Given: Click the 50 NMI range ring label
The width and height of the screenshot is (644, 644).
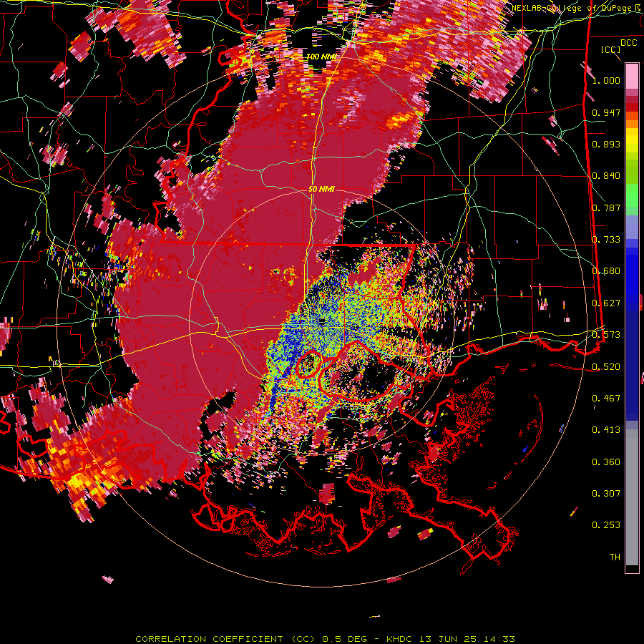Looking at the screenshot, I should 321,190.
